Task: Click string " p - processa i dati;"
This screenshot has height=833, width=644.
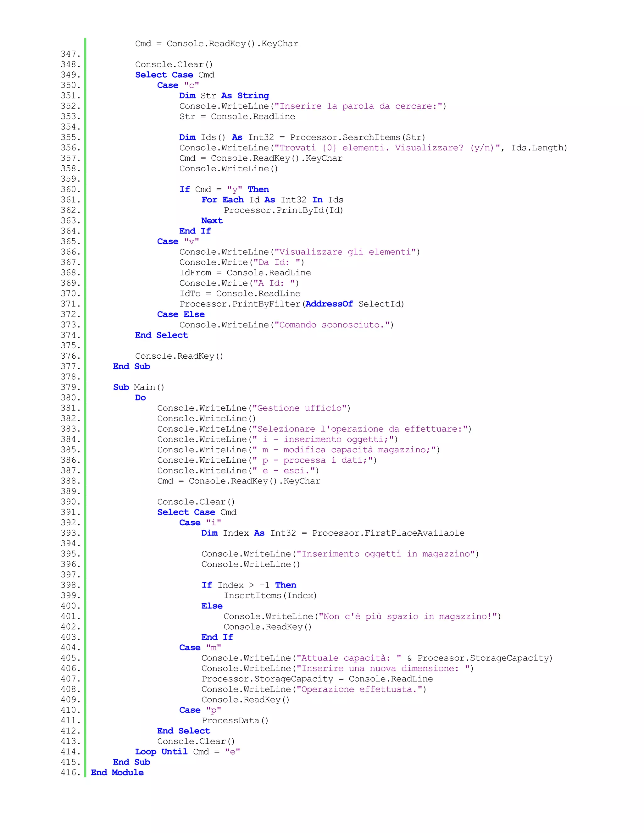Action: pyautogui.click(x=313, y=460)
